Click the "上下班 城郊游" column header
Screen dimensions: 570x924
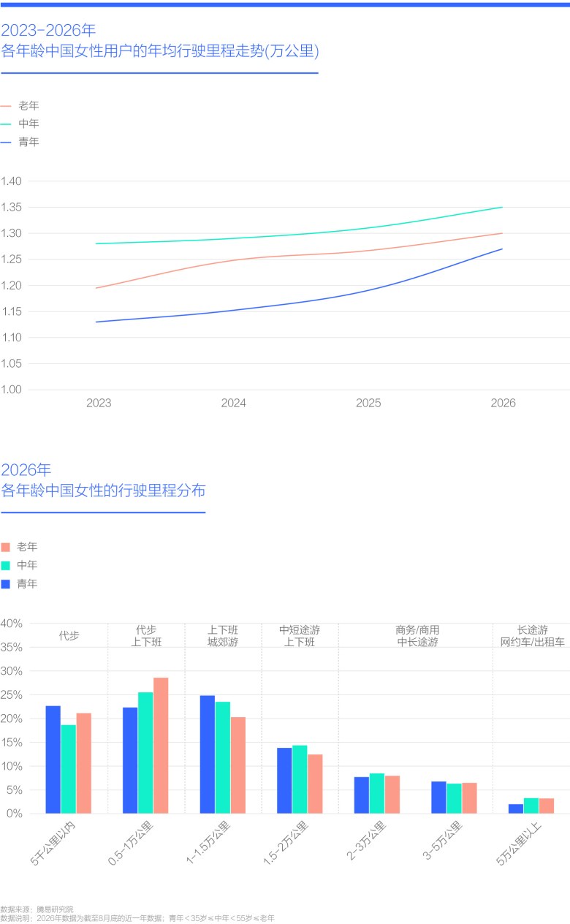(x=223, y=636)
